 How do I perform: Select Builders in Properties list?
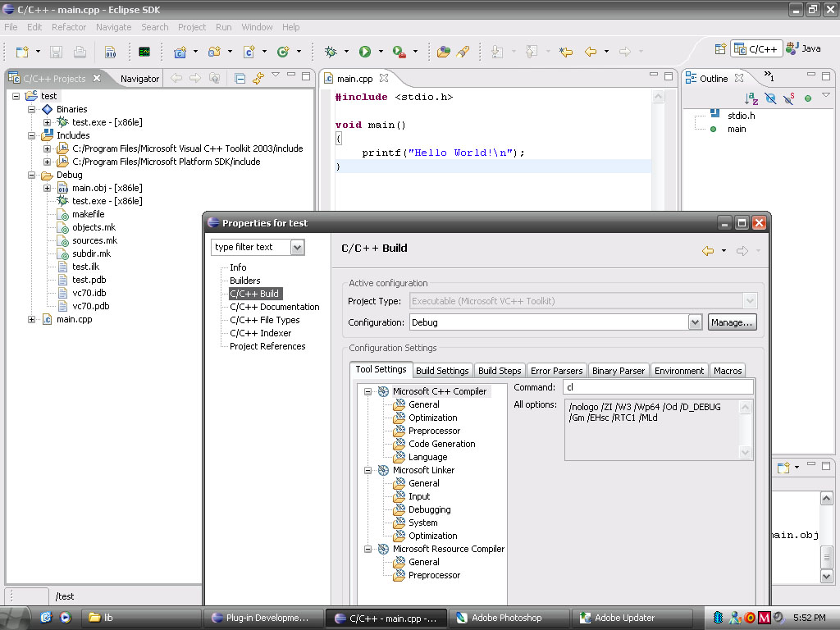pos(244,281)
